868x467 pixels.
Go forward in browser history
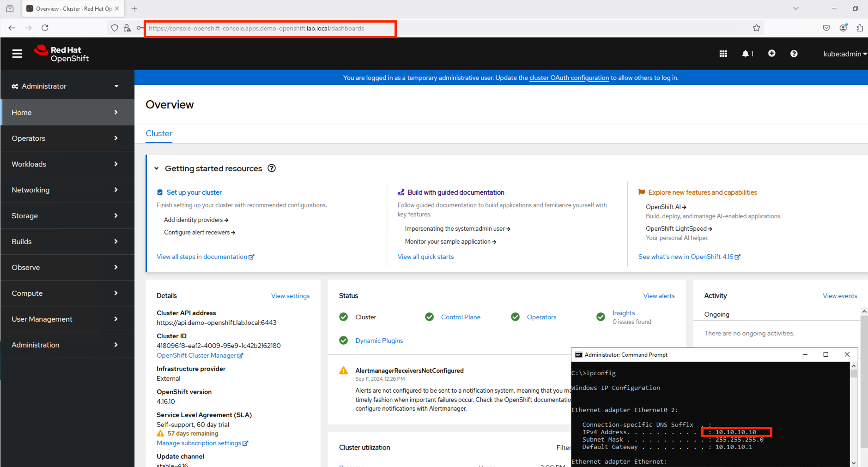[28, 28]
